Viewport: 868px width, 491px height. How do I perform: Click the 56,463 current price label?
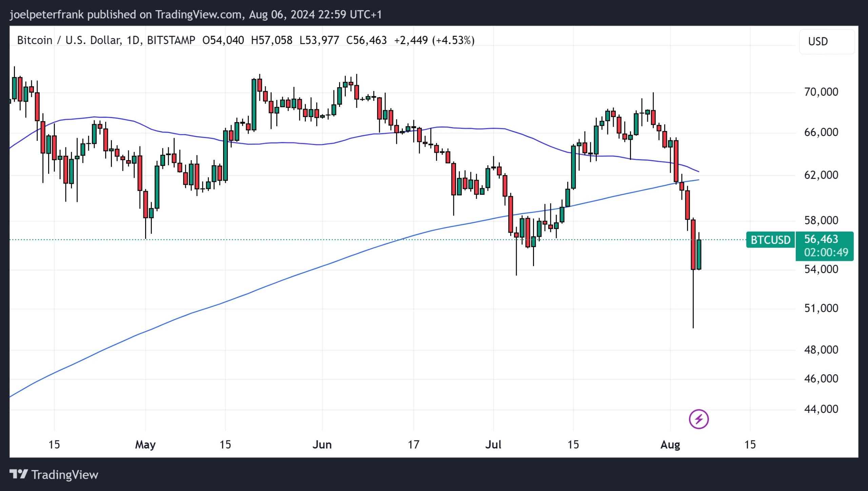point(821,239)
